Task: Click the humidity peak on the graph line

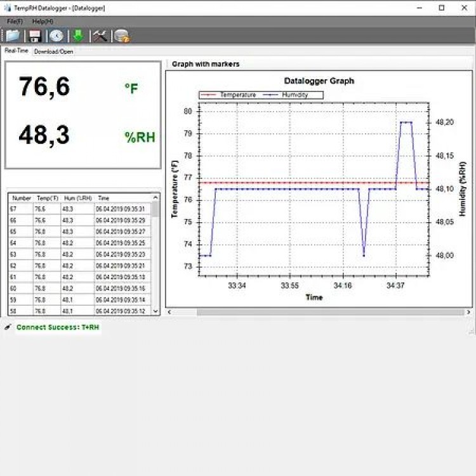Action: coord(406,122)
